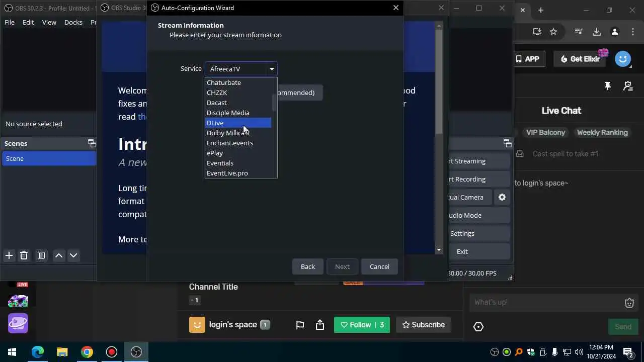The width and height of the screenshot is (644, 362).
Task: Report channel with flag icon
Action: click(x=300, y=325)
